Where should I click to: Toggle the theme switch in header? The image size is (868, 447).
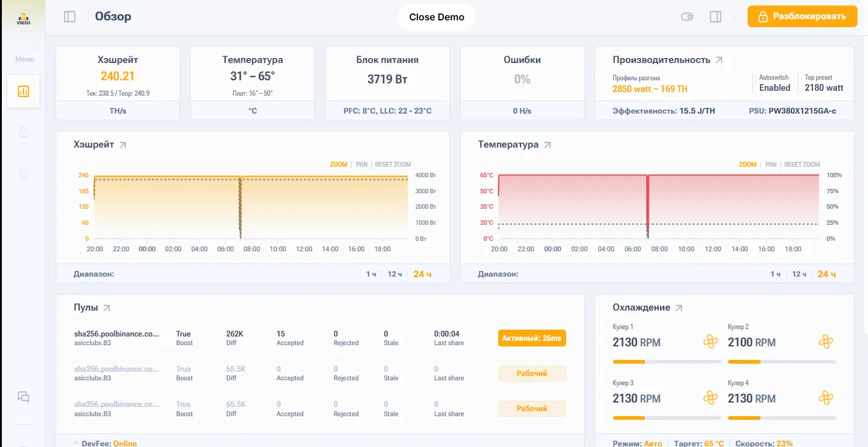[x=687, y=17]
